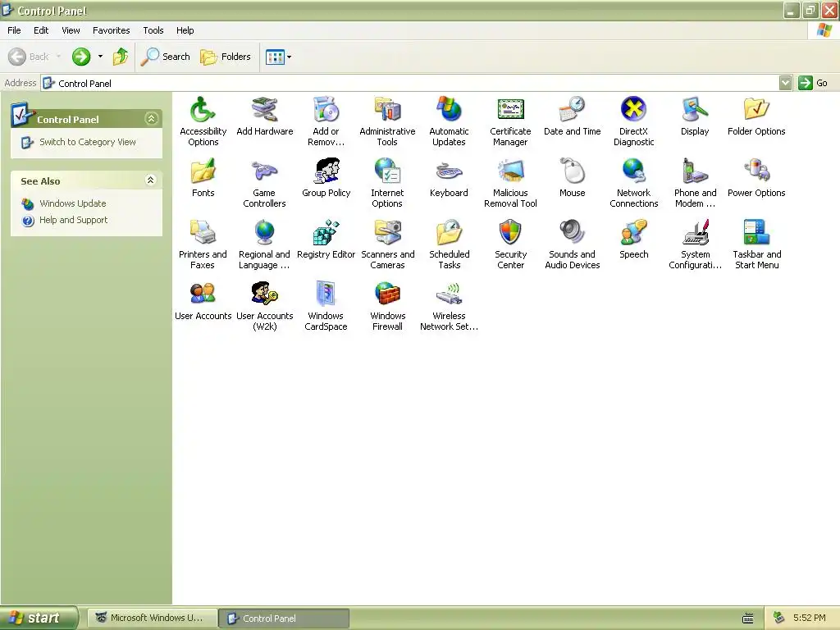The width and height of the screenshot is (840, 630).
Task: Open User Accounts (W2k) icon
Action: pyautogui.click(x=265, y=306)
